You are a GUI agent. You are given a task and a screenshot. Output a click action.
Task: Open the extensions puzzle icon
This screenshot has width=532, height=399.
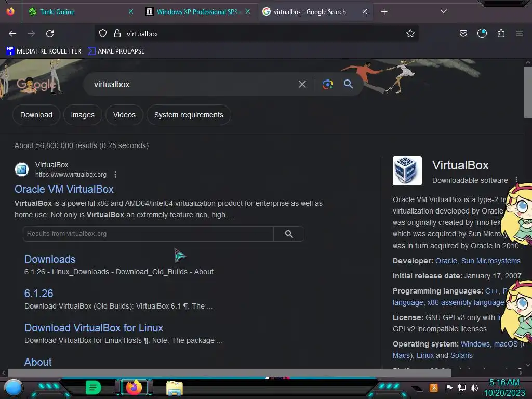click(501, 33)
